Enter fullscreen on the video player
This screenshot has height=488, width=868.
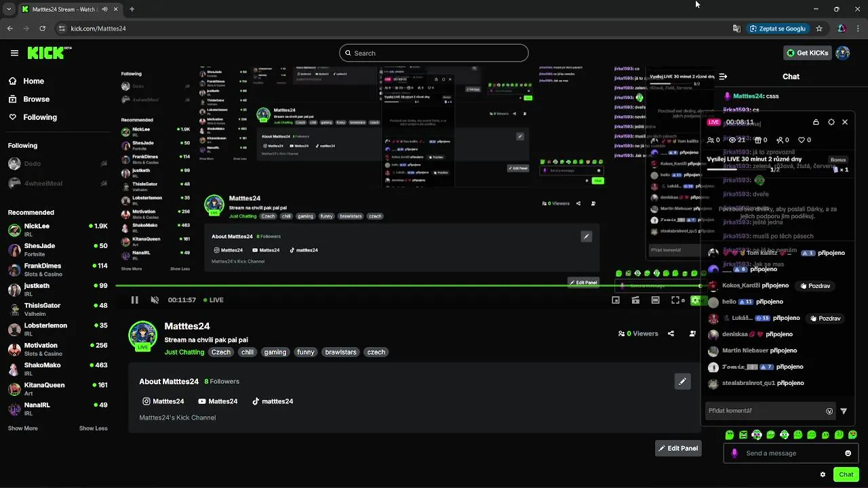(x=675, y=300)
